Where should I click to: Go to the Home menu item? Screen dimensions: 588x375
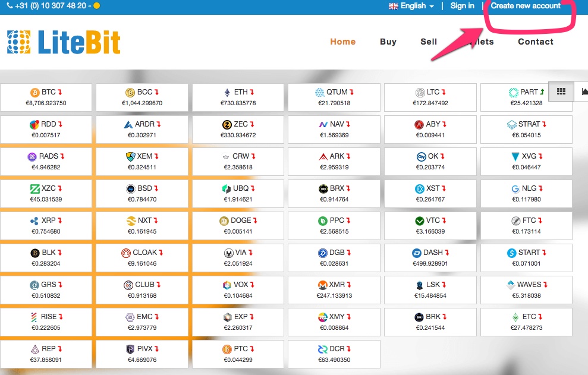[342, 42]
